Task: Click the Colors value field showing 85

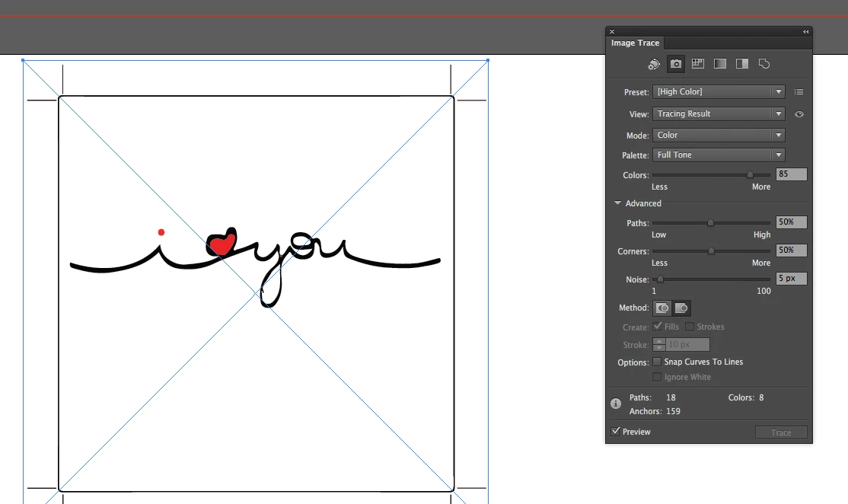Action: click(791, 174)
